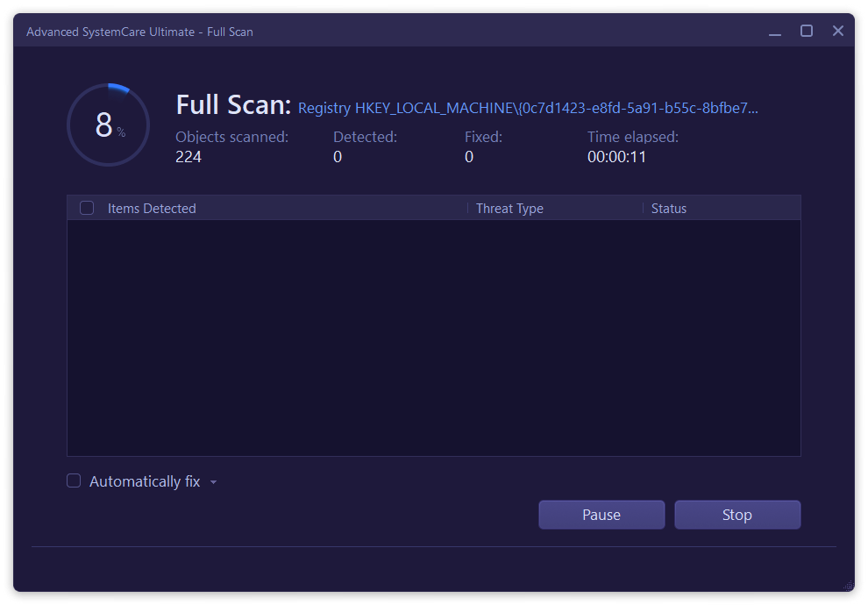Open the Automatically fix options dropdown
868x605 pixels.
click(x=213, y=481)
